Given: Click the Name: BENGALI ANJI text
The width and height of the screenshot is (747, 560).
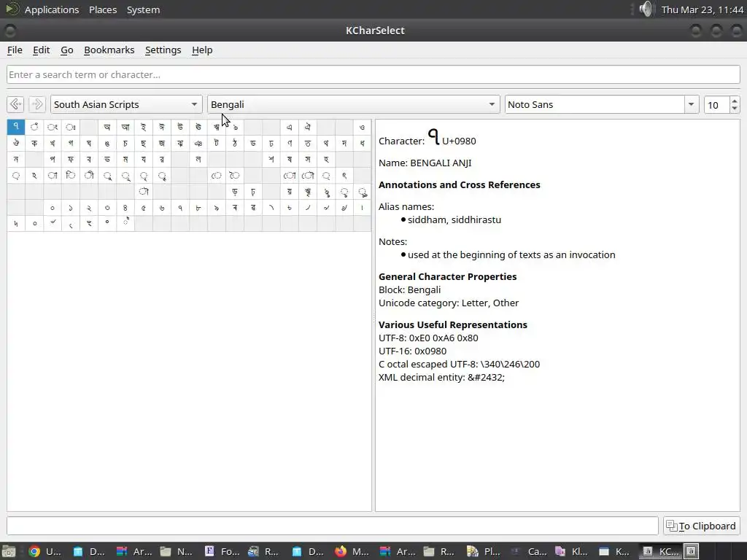Looking at the screenshot, I should coord(425,163).
